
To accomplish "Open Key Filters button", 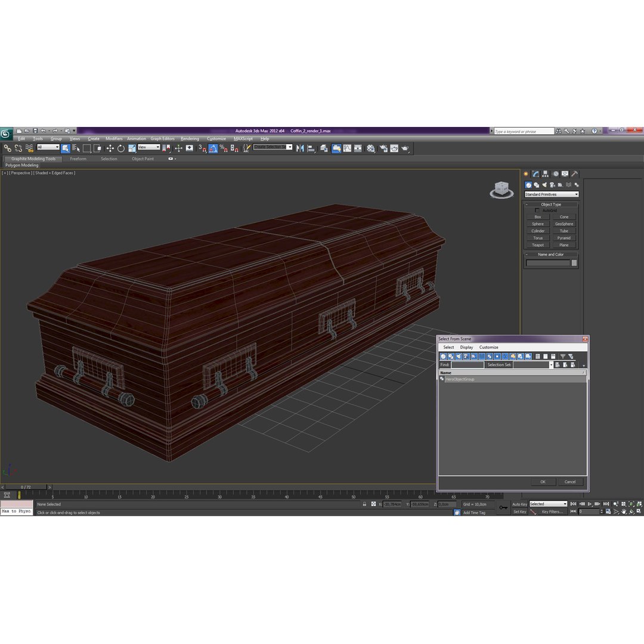I will pos(552,512).
